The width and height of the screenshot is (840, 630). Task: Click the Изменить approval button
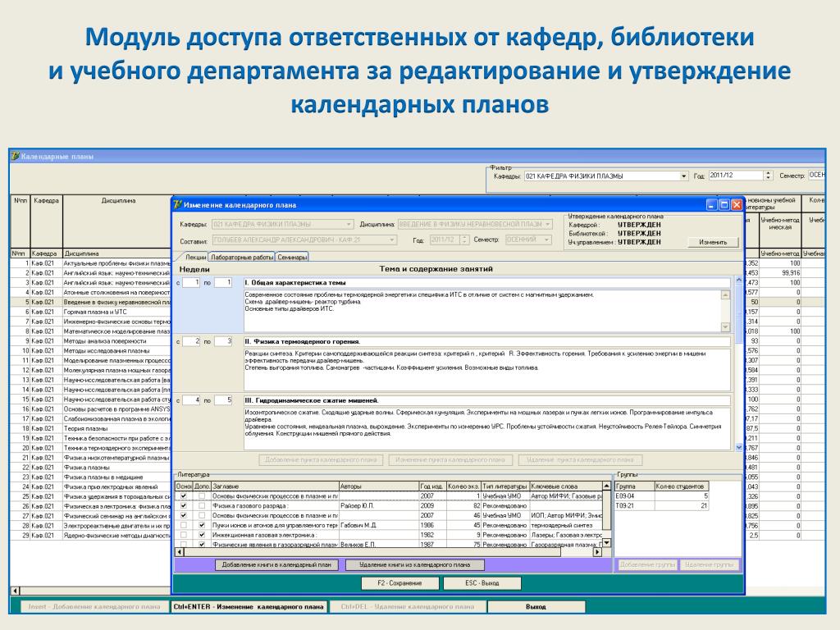click(713, 242)
